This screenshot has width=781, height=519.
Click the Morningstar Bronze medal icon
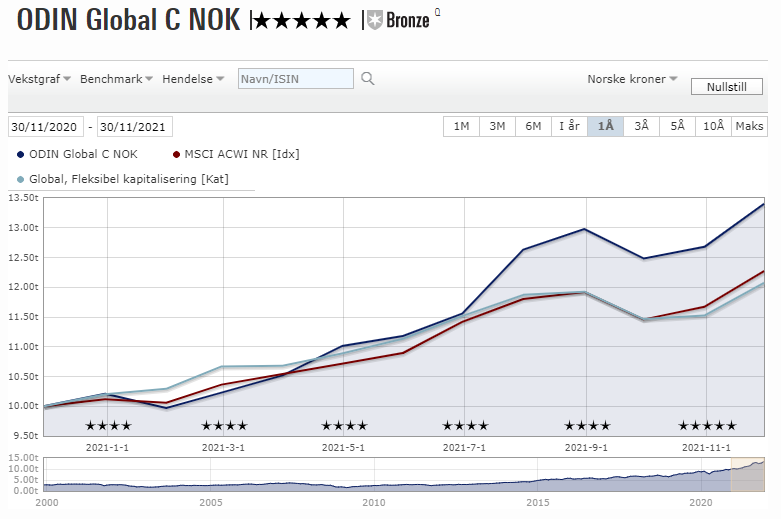(375, 20)
